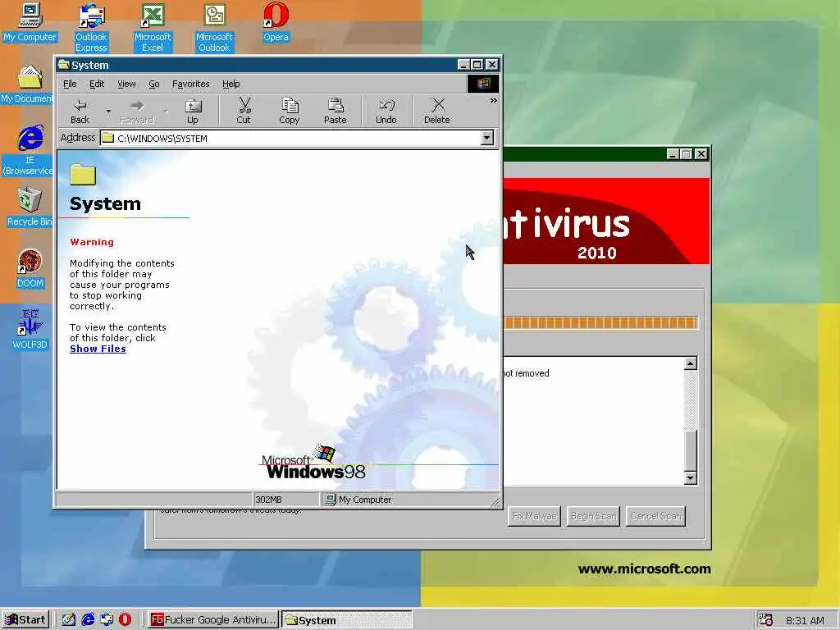The width and height of the screenshot is (840, 630).
Task: Show more toolbar buttons via chevron
Action: [493, 101]
